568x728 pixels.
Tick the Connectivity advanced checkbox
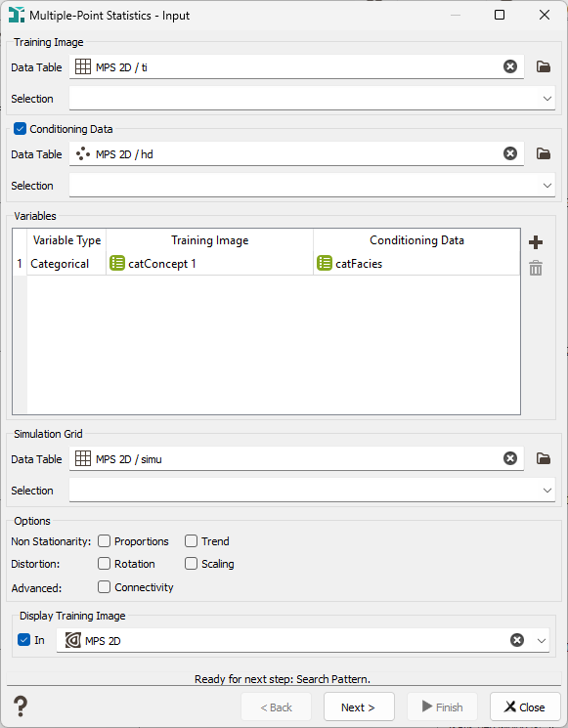(104, 587)
